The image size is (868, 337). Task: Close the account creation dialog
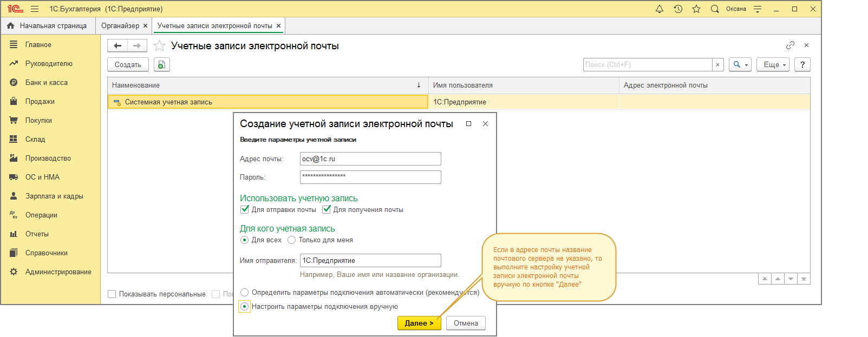[486, 124]
